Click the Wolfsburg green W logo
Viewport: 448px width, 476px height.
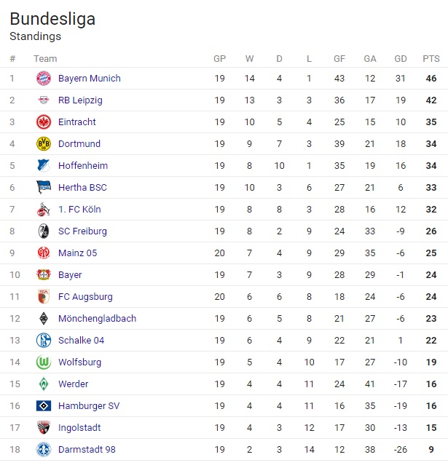(x=44, y=362)
